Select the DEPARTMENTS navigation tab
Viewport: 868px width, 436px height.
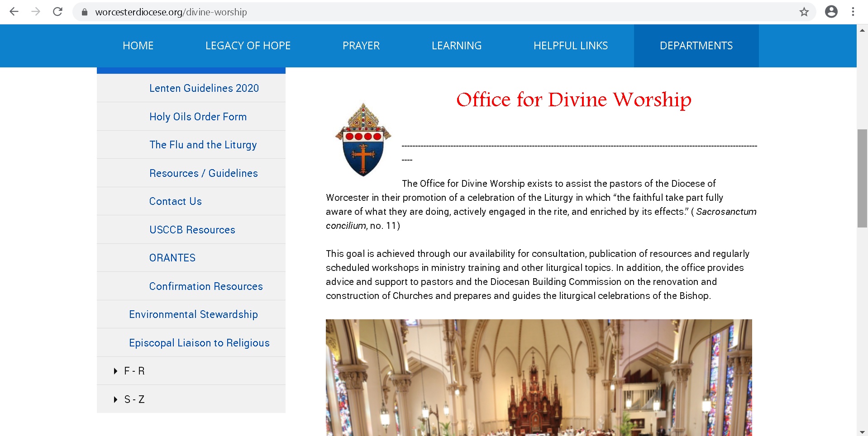696,45
